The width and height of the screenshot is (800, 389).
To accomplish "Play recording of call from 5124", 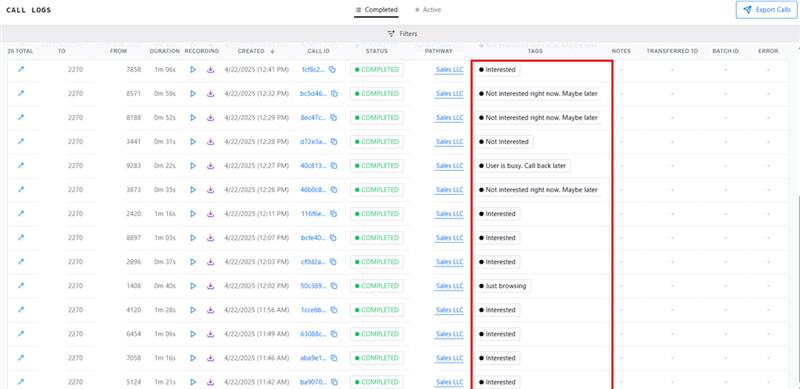I will [x=193, y=382].
